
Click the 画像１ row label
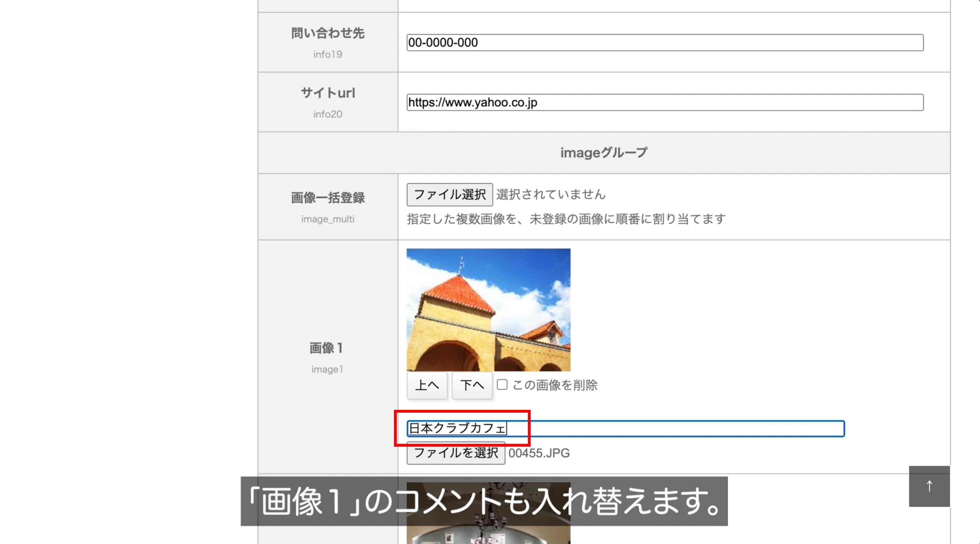(x=326, y=348)
